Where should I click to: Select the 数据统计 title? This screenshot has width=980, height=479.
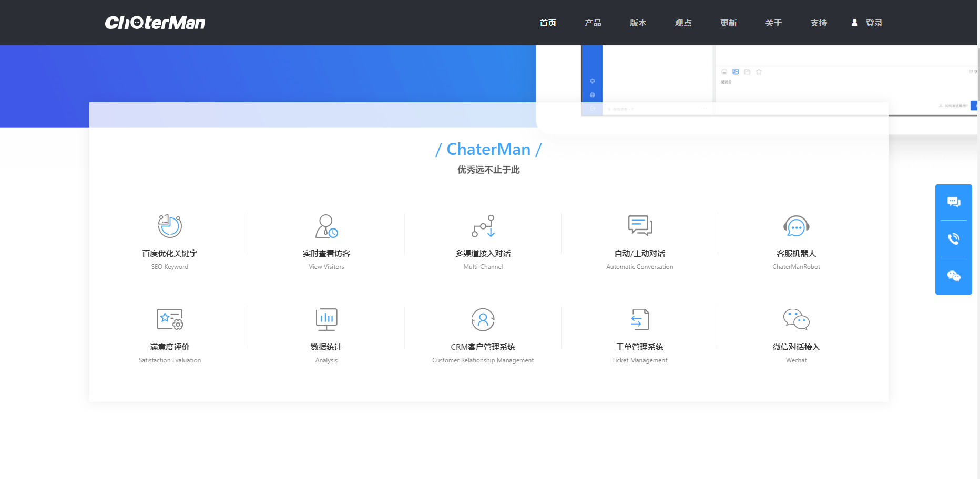326,347
